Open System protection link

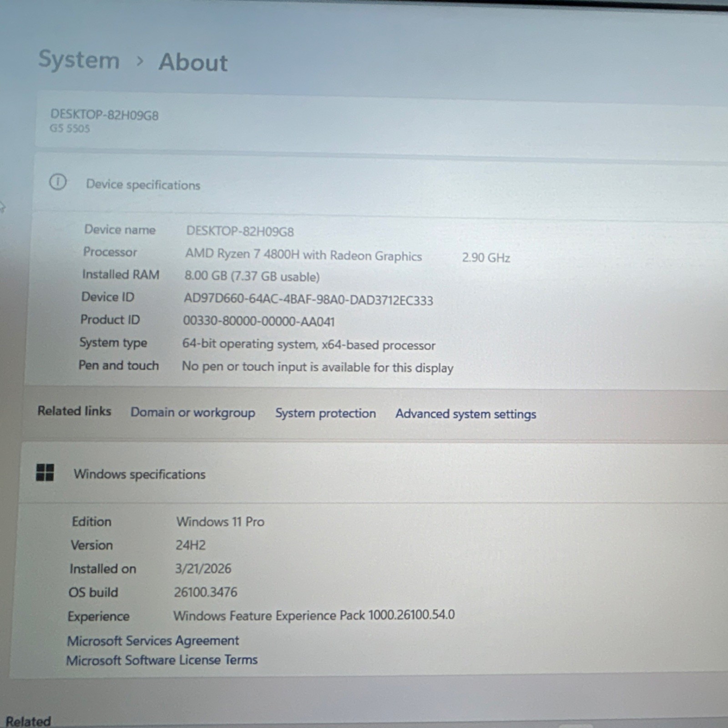325,413
